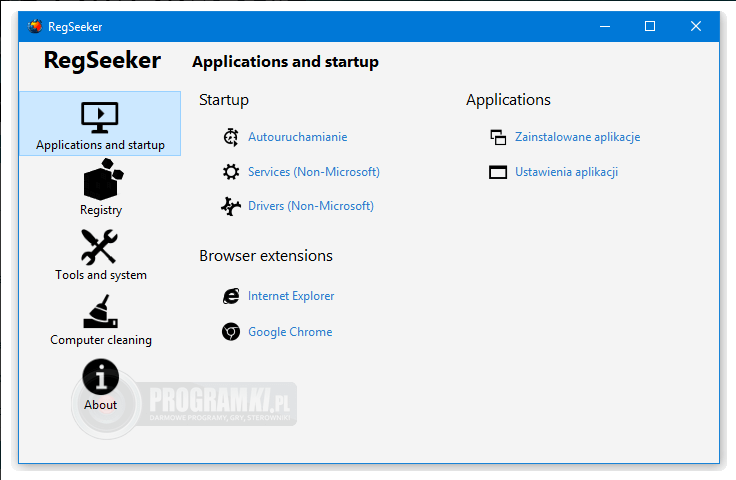Click the Startup section heading
The width and height of the screenshot is (736, 480).
pyautogui.click(x=224, y=100)
